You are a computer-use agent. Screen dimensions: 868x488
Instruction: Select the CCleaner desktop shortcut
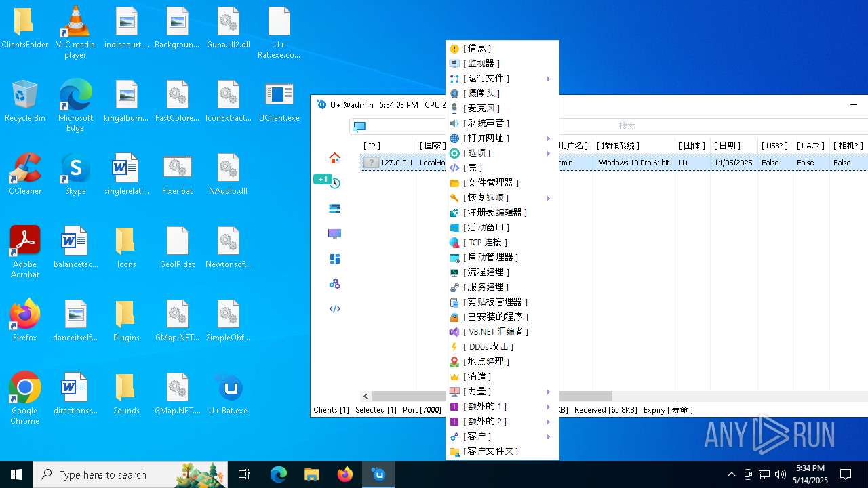pos(25,175)
